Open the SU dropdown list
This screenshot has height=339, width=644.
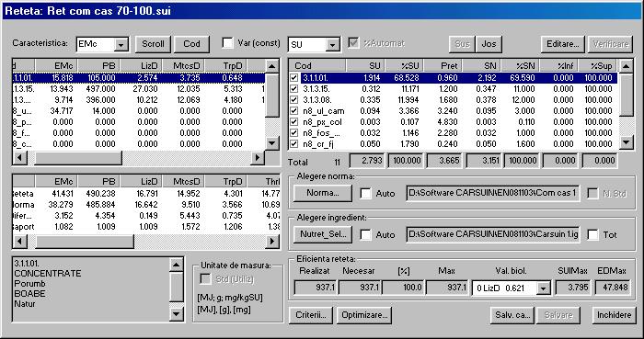click(x=332, y=45)
